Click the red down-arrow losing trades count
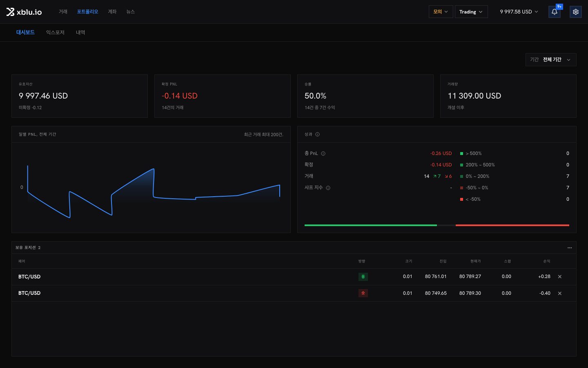This screenshot has width=588, height=368. coord(448,176)
